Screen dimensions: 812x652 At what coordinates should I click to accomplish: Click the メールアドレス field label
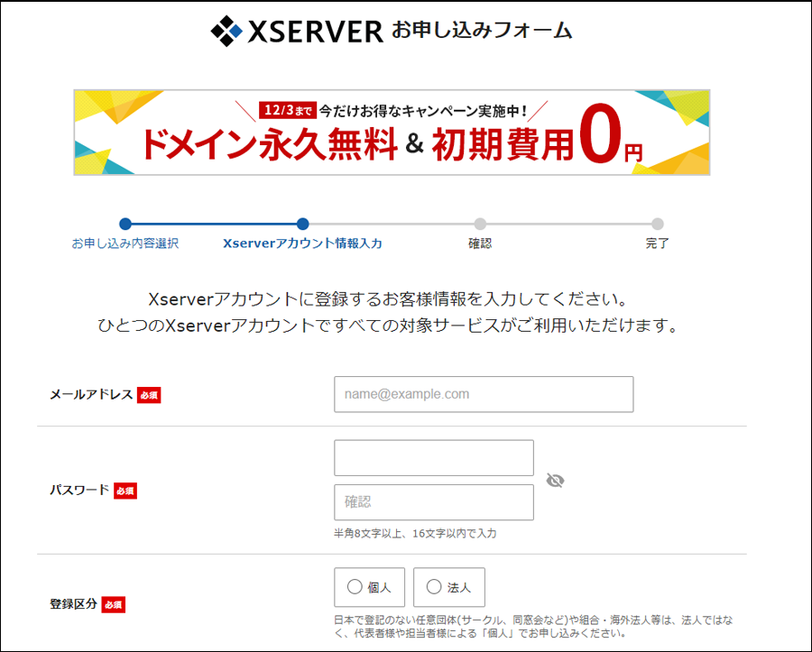pyautogui.click(x=91, y=395)
